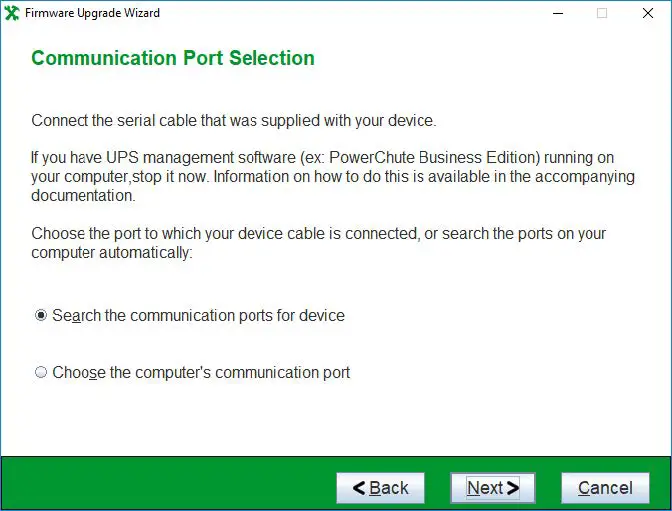Click the "Search the communication ports for device" label text
Screen dimensions: 672x511
click(x=198, y=316)
